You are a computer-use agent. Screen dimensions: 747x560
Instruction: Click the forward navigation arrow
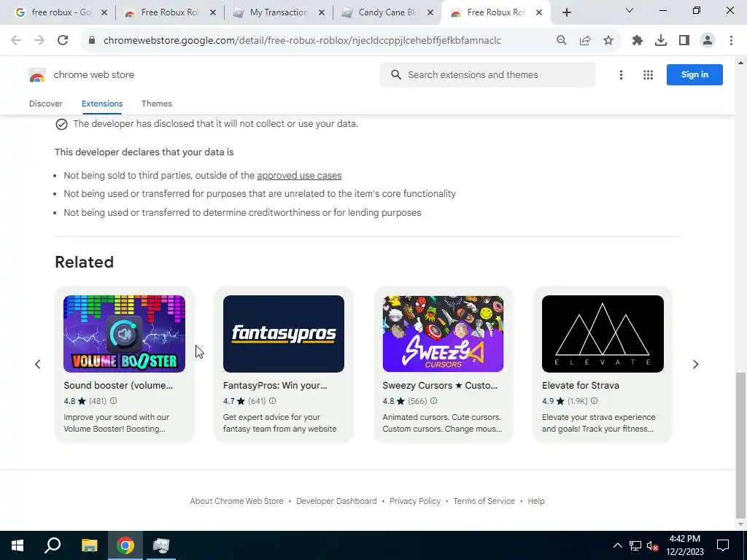39,41
